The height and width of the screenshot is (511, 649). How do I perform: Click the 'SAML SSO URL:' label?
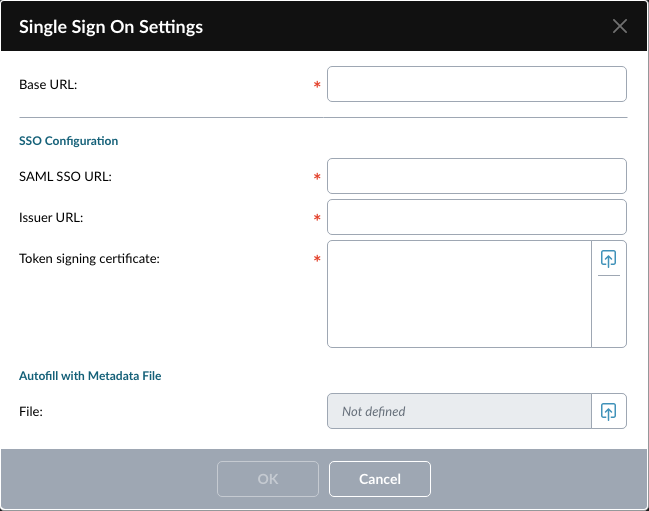tap(65, 176)
